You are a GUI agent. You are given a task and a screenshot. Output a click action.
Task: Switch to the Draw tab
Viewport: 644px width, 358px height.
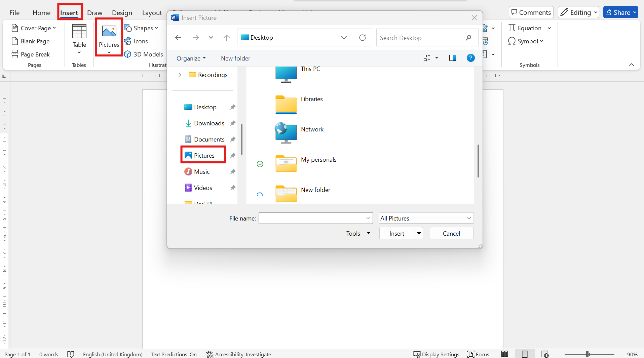click(x=94, y=13)
